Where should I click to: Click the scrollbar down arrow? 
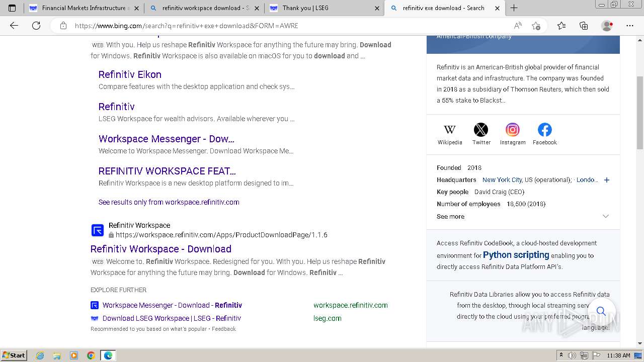(x=640, y=343)
